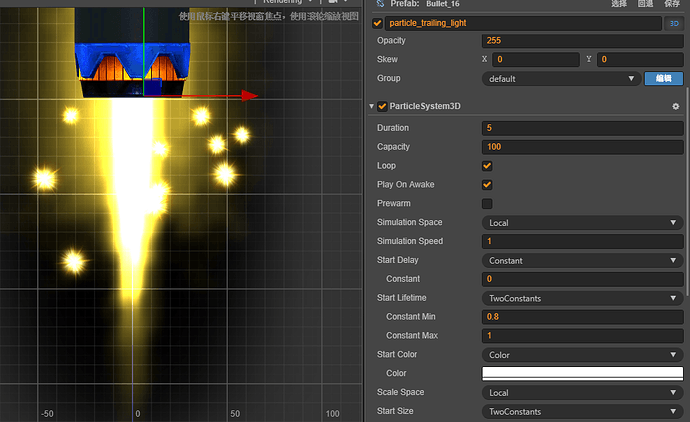Click the prefab icon beside Bullet_16
Image resolution: width=690 pixels, height=422 pixels.
pyautogui.click(x=380, y=4)
